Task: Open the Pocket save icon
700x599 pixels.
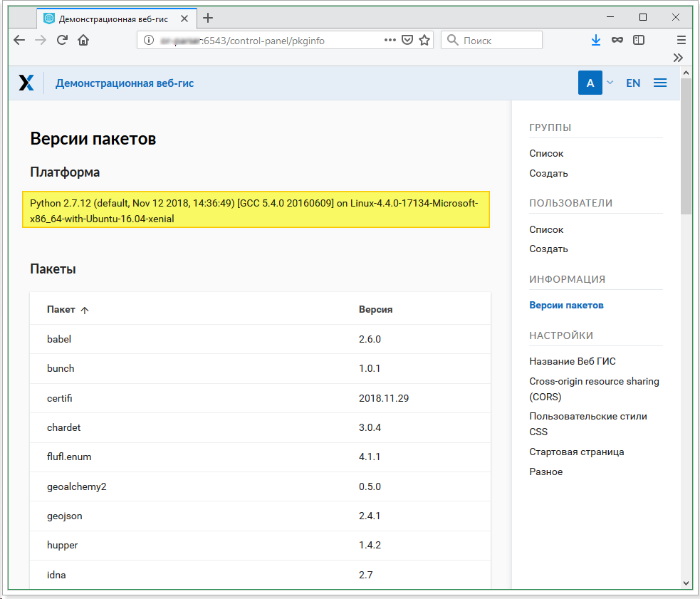Action: coord(407,41)
